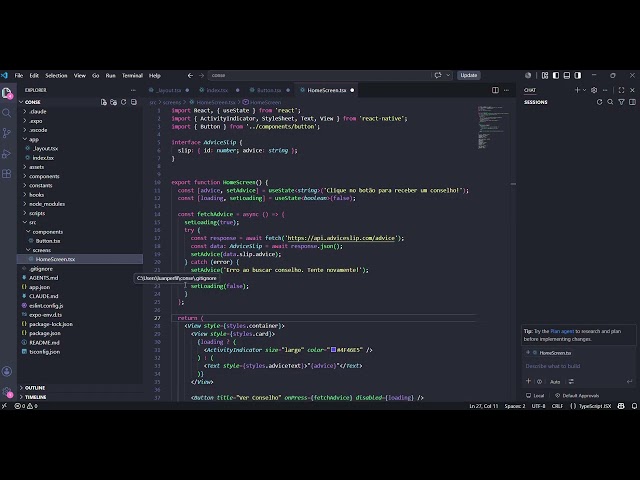
Task: Switch to the _layout.tsx editor tab
Action: (x=169, y=90)
